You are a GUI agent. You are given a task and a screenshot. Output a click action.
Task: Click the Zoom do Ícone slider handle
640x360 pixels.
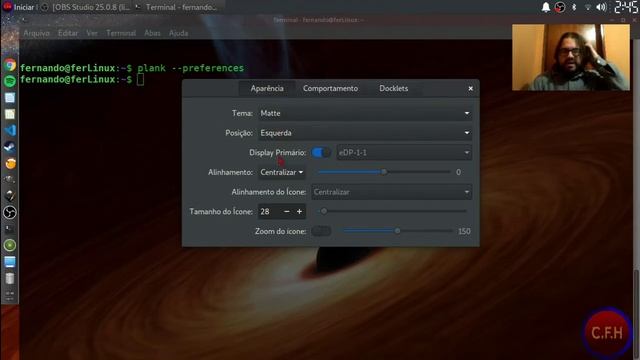397,231
